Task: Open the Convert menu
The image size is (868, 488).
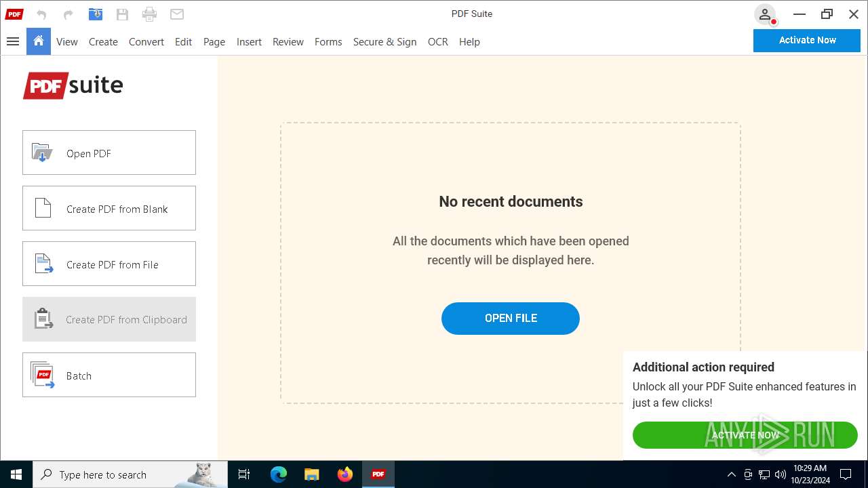Action: 146,41
